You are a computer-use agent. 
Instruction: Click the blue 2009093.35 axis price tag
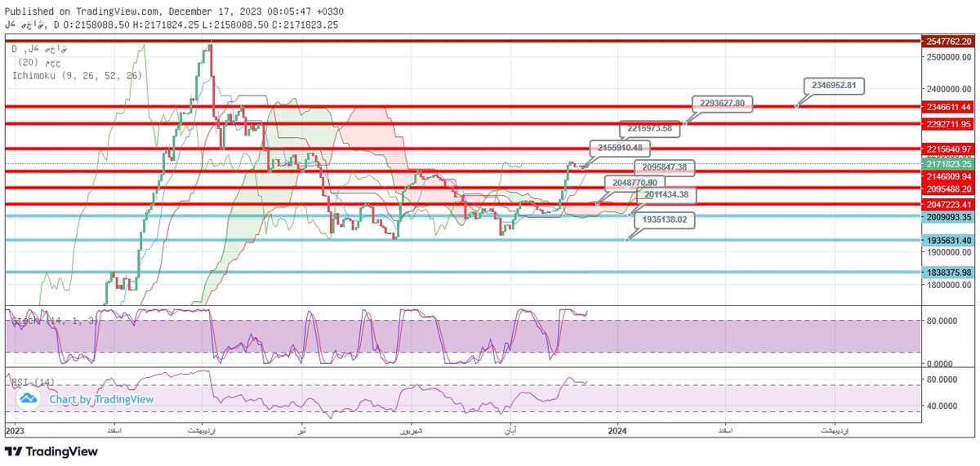[948, 218]
